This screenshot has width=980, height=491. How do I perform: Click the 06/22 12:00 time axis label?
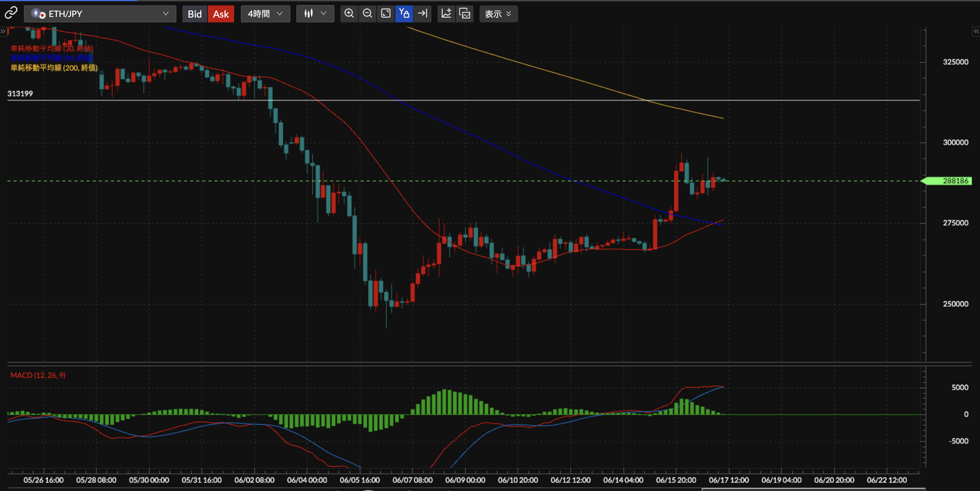click(x=887, y=481)
